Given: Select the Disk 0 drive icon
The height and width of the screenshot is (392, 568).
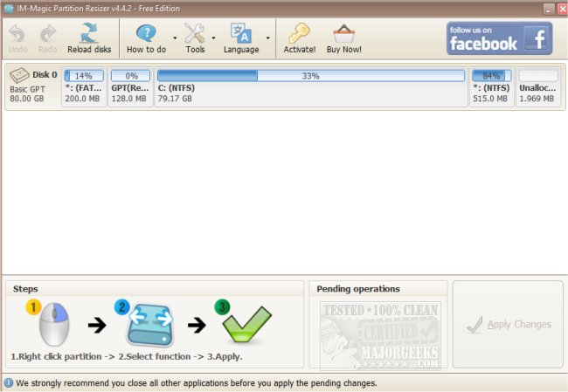Looking at the screenshot, I should pyautogui.click(x=19, y=75).
